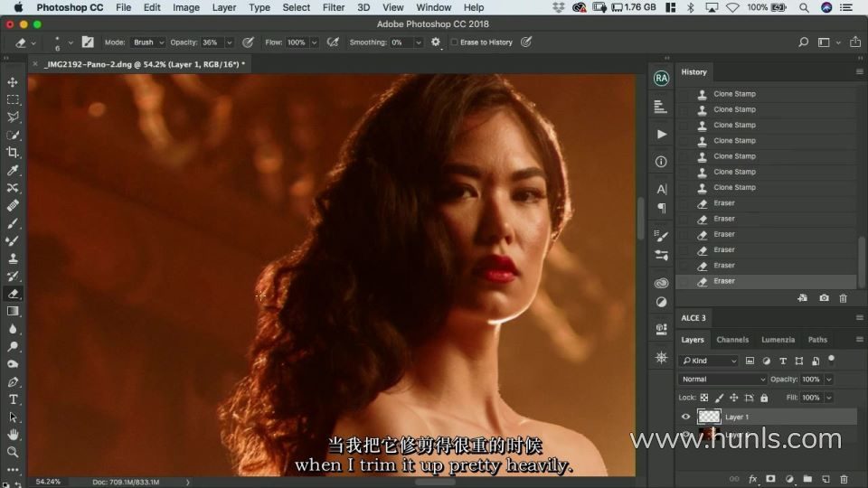The width and height of the screenshot is (868, 488).
Task: Open the Filter menu
Action: click(x=334, y=7)
